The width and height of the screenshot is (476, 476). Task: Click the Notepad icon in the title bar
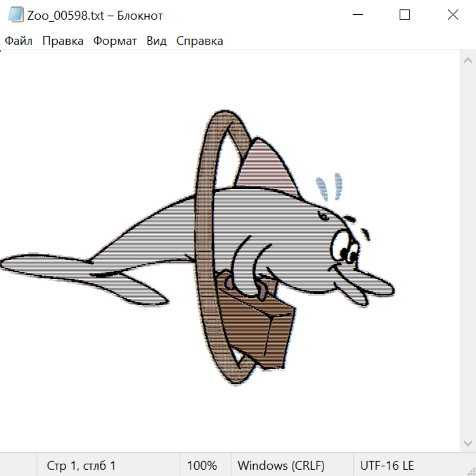16,15
